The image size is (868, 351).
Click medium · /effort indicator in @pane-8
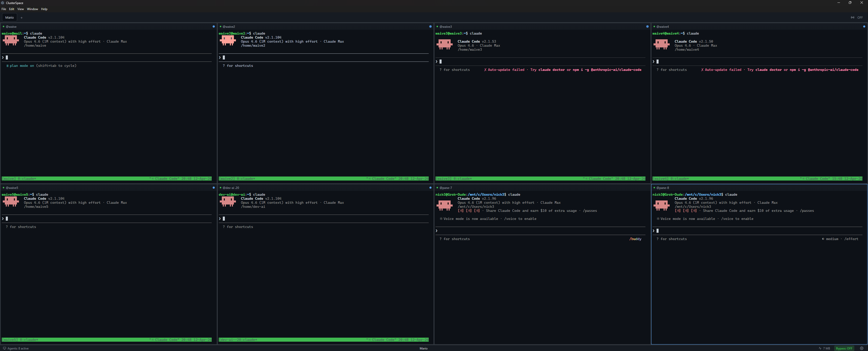point(840,239)
